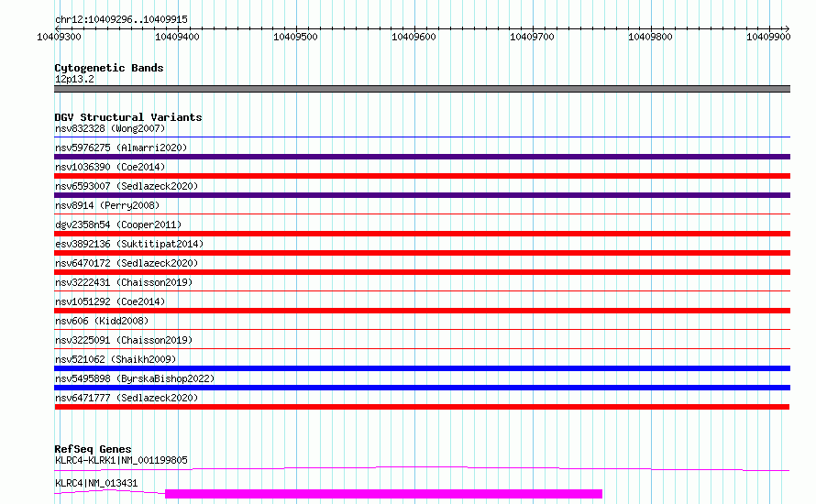Click ruler position 10409700
Viewport: 816px width, 504px height.
click(532, 37)
